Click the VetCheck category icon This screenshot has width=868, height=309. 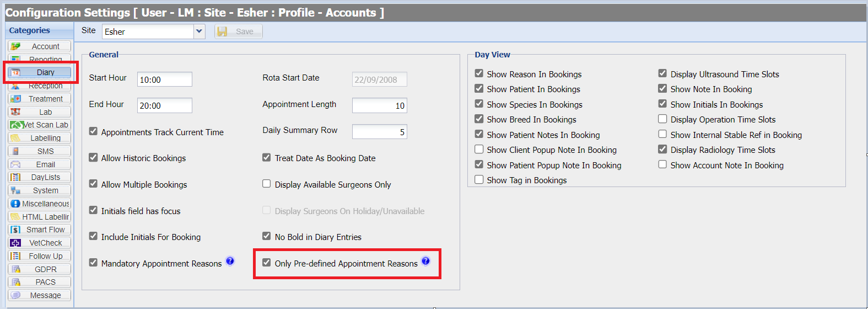(15, 243)
